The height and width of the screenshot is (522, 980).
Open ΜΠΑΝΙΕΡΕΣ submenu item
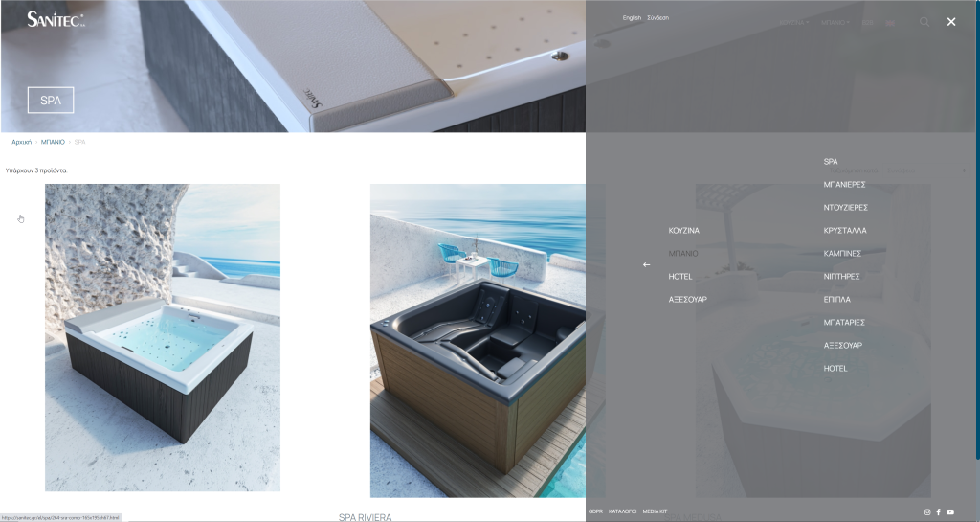[x=844, y=184]
